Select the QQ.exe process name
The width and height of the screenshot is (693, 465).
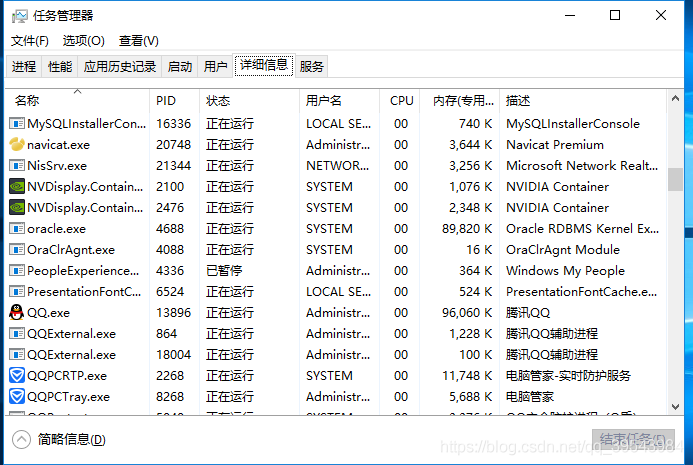tap(48, 313)
